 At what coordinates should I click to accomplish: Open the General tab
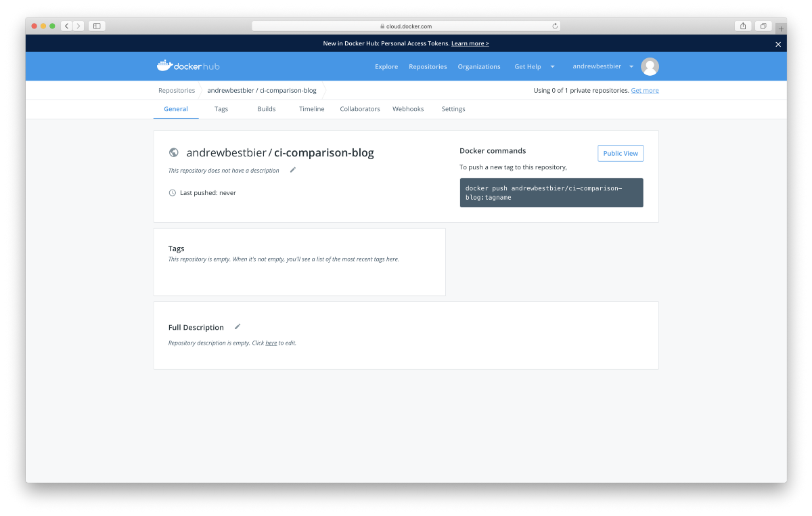[176, 109]
